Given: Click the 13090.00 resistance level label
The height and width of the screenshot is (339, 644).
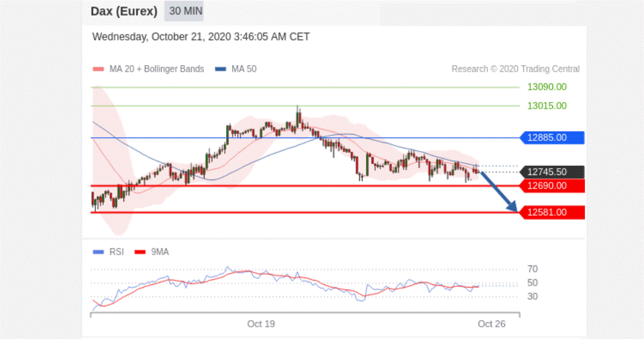Looking at the screenshot, I should [547, 87].
